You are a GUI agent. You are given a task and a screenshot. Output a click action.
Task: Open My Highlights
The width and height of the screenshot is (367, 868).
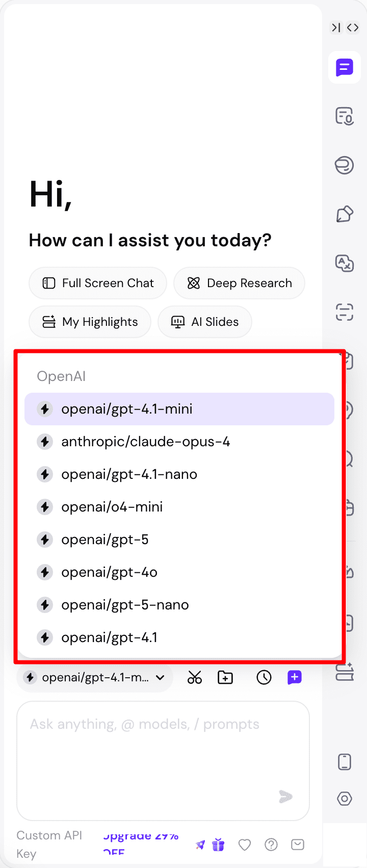pyautogui.click(x=90, y=322)
